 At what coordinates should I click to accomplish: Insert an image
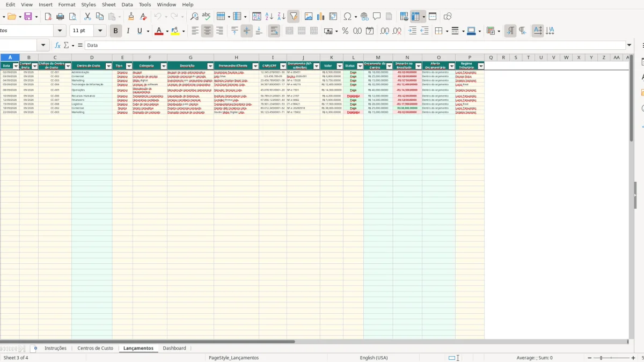coord(309,17)
